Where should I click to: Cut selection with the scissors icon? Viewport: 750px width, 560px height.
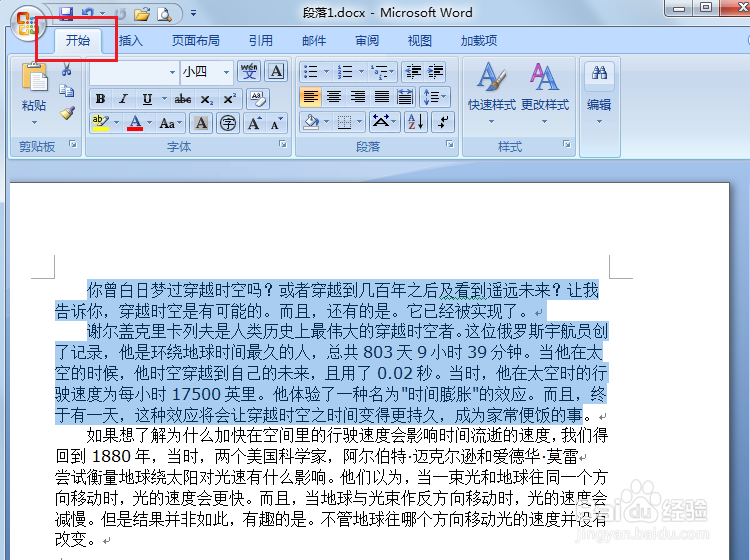pyautogui.click(x=66, y=70)
